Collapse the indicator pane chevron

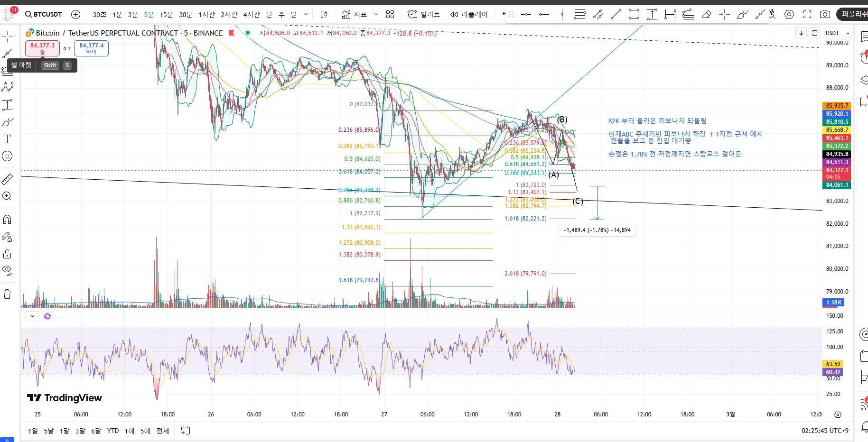pos(32,316)
